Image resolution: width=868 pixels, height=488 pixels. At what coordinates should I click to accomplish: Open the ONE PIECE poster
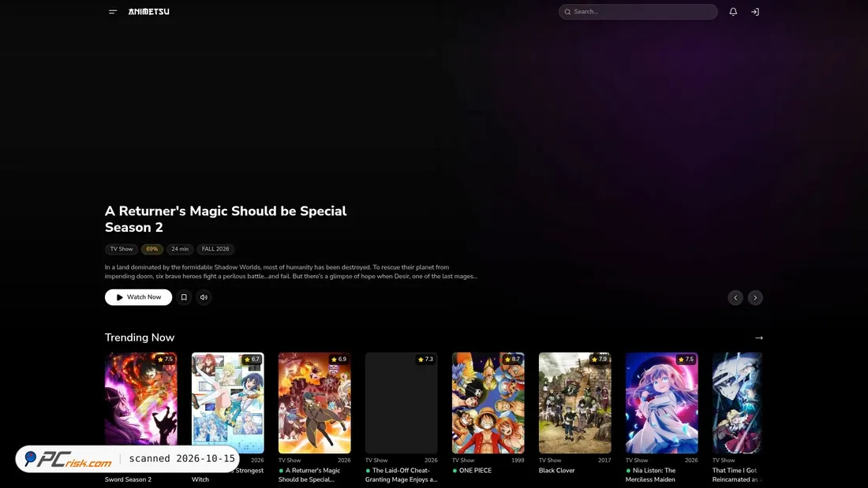(x=488, y=403)
